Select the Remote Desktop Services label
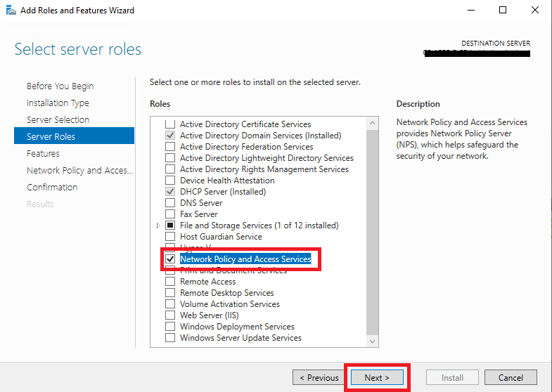This screenshot has height=392, width=552. [226, 293]
